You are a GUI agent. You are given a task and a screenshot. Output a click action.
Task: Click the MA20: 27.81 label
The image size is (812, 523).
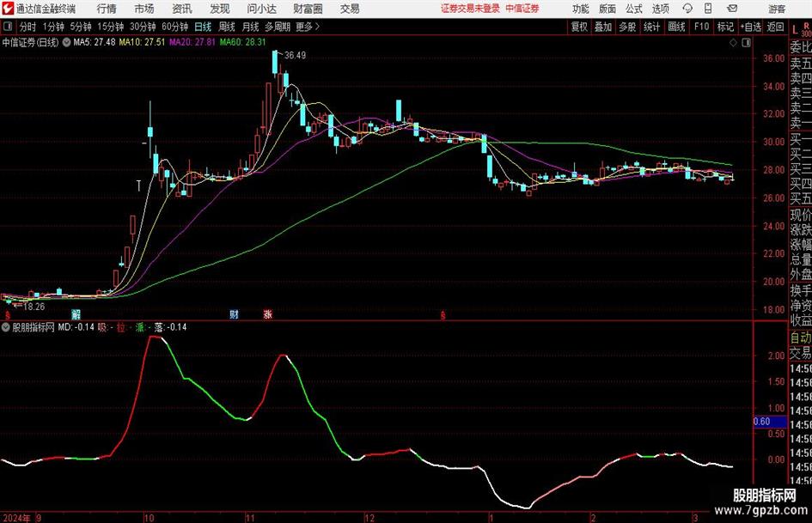[x=192, y=42]
